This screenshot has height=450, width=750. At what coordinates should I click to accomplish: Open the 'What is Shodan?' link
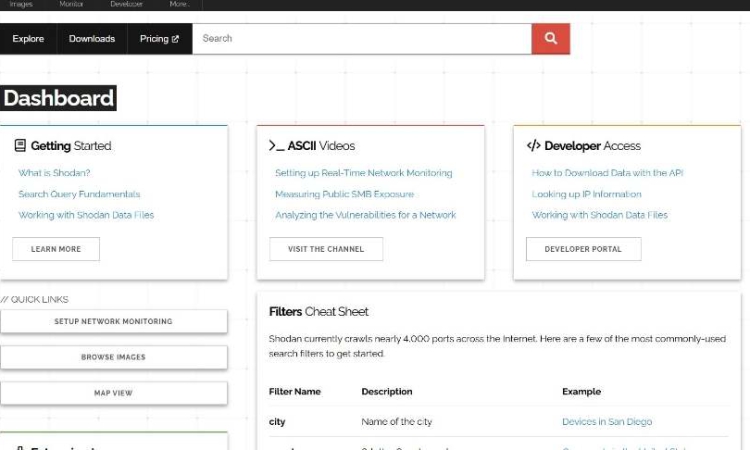point(54,173)
